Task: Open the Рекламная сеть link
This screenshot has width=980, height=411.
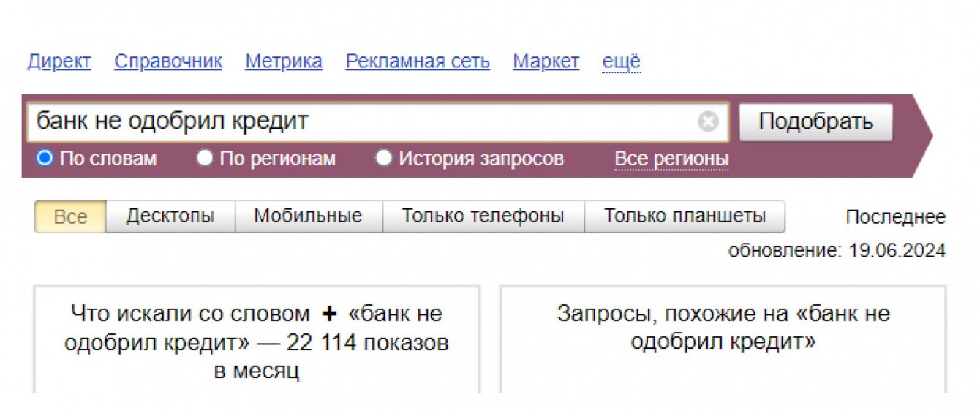Action: (418, 61)
